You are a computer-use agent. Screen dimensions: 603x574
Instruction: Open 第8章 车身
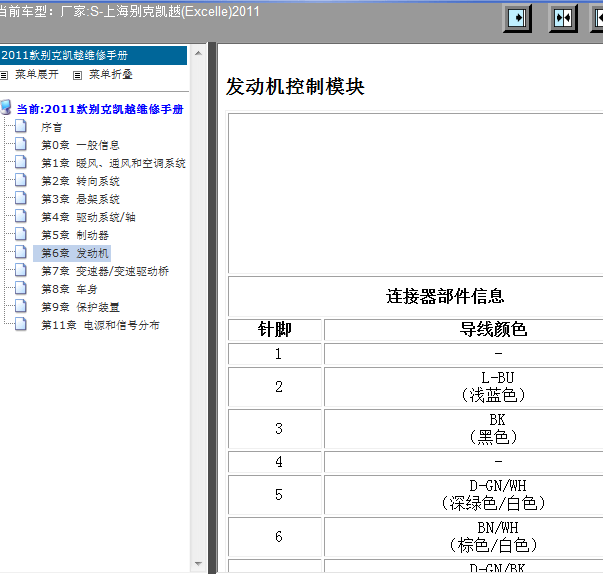point(69,289)
